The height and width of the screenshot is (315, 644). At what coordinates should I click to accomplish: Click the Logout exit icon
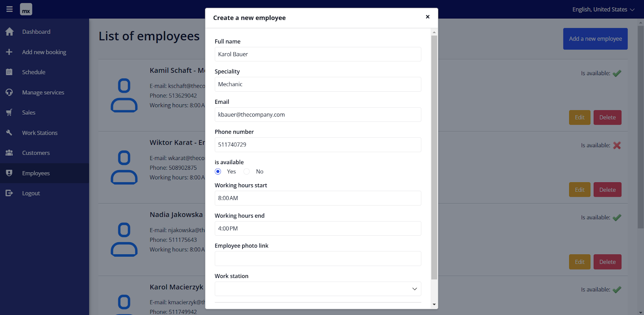click(9, 194)
